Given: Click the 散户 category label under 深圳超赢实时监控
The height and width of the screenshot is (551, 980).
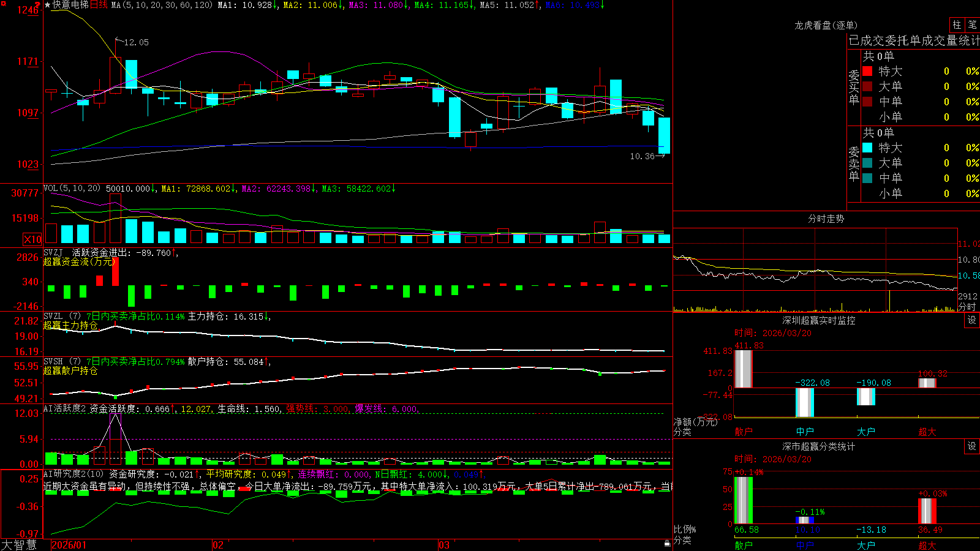Looking at the screenshot, I should [x=744, y=432].
